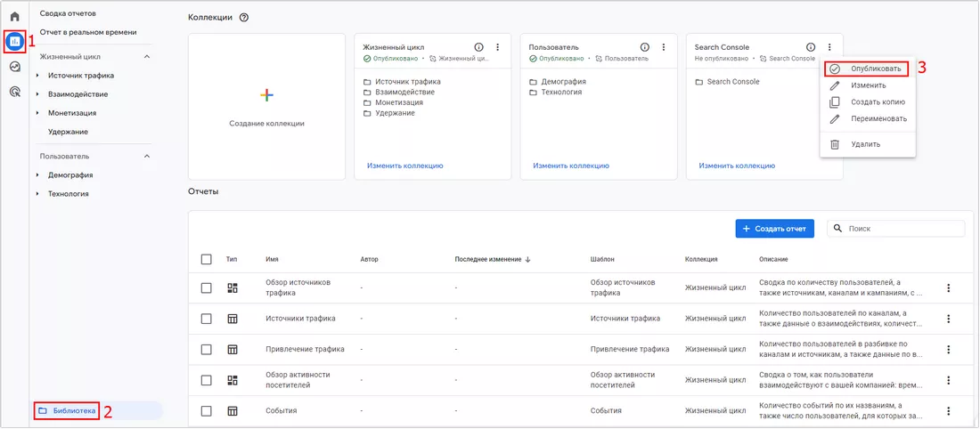The height and width of the screenshot is (429, 980).
Task: Click type icon of Обзор активности посетителей row
Action: 233,380
